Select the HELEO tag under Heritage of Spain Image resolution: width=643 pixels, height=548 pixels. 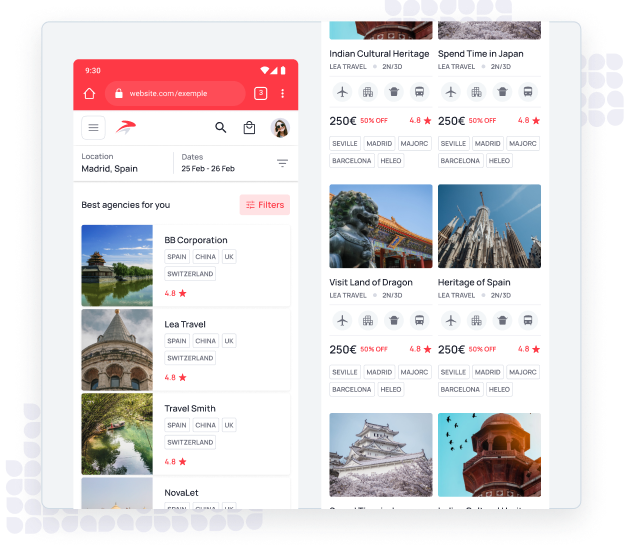pos(499,389)
